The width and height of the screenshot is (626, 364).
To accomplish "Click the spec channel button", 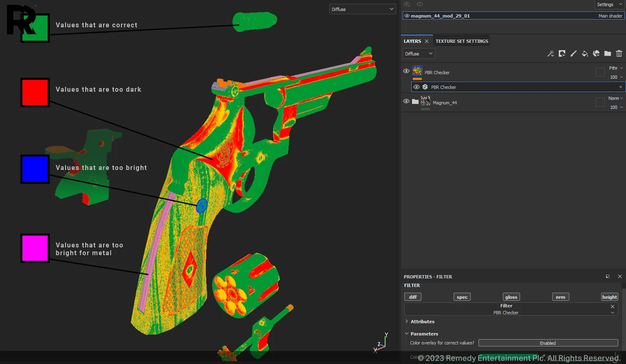I will (462, 297).
